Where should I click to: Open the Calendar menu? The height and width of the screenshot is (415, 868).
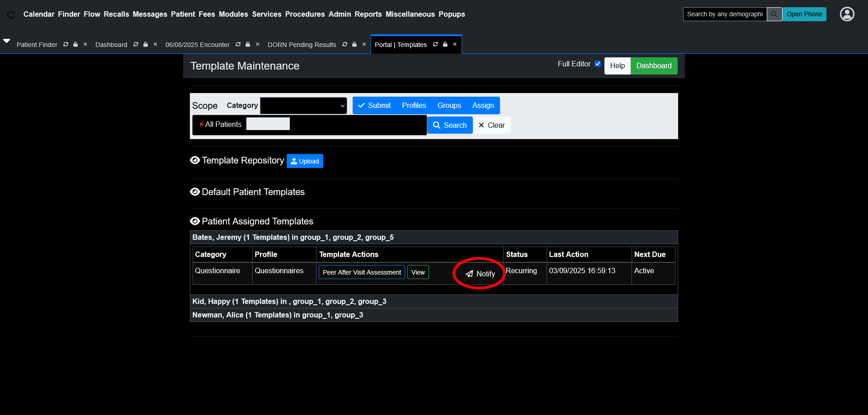(39, 14)
